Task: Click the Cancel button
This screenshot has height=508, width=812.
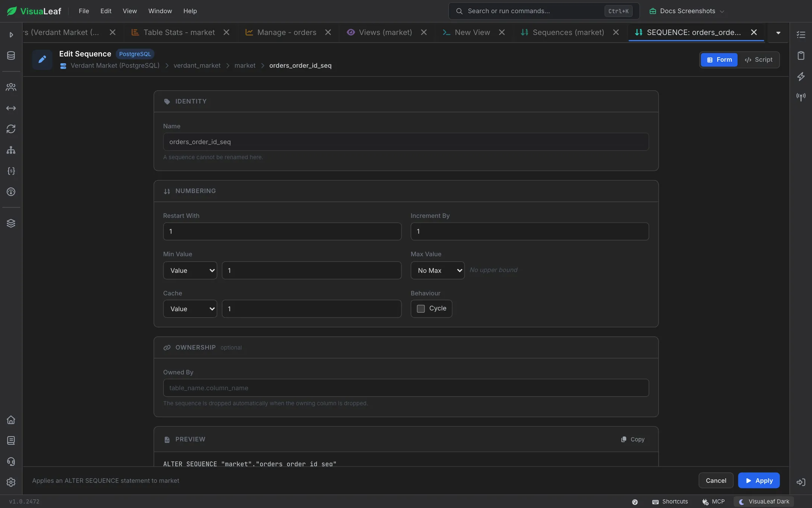Action: (x=716, y=481)
